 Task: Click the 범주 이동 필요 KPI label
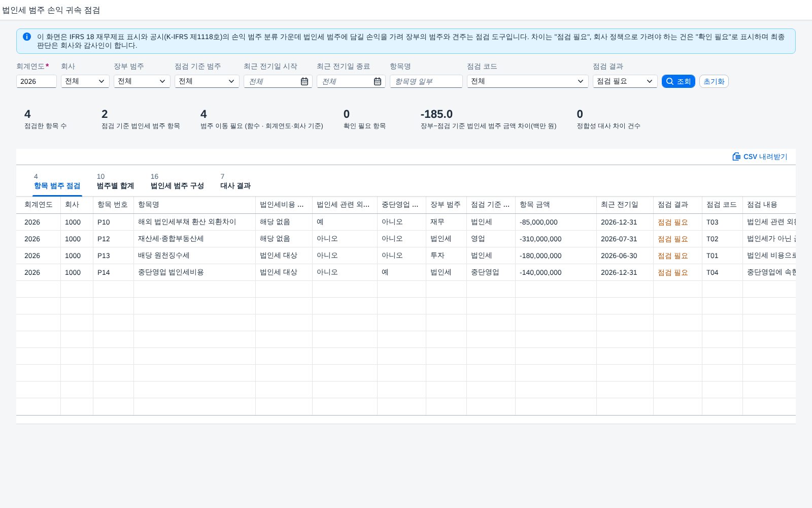[x=262, y=126]
